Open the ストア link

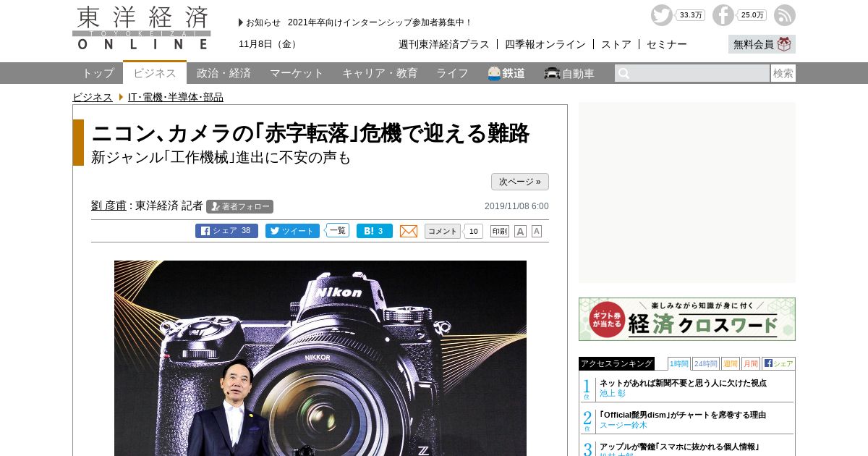(616, 44)
